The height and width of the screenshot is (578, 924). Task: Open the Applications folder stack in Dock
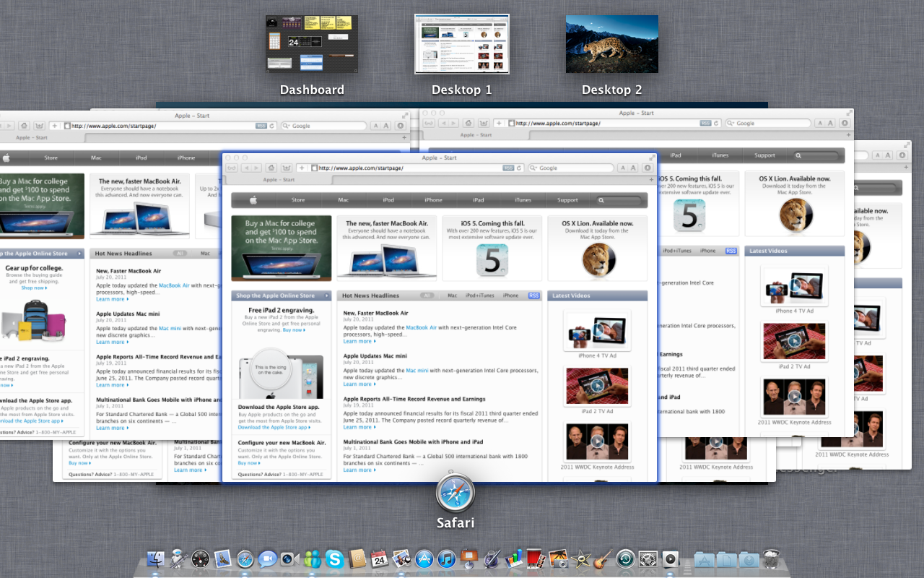705,558
